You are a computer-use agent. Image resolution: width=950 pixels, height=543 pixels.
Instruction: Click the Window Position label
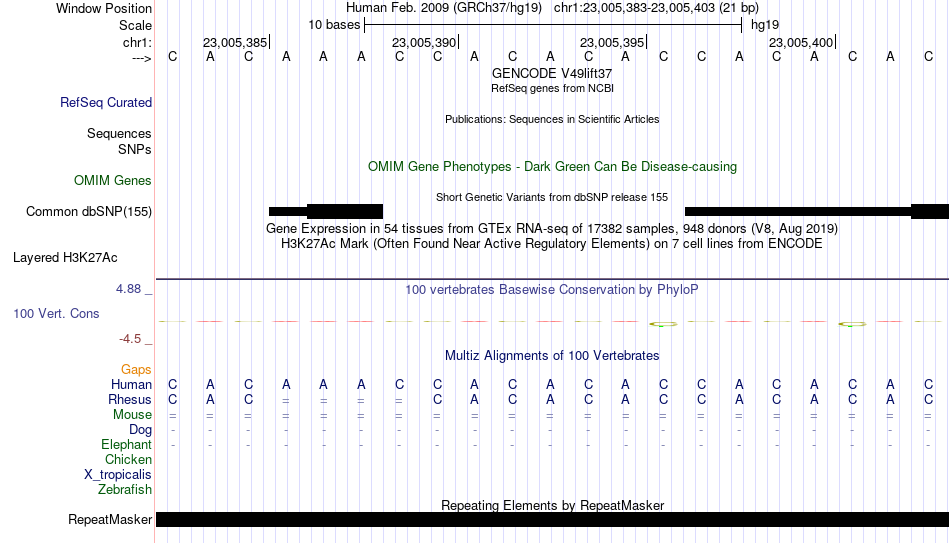click(x=104, y=8)
